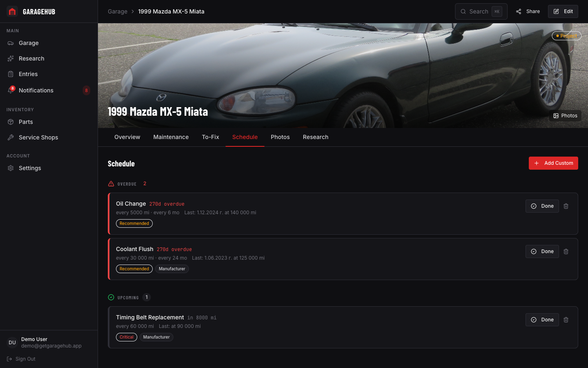
Task: Open Garage from the sidebar
Action: tap(49, 43)
